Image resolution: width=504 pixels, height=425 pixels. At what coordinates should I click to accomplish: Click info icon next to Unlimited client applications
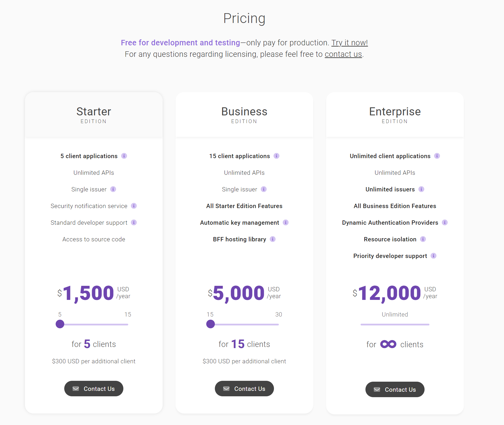click(x=437, y=156)
